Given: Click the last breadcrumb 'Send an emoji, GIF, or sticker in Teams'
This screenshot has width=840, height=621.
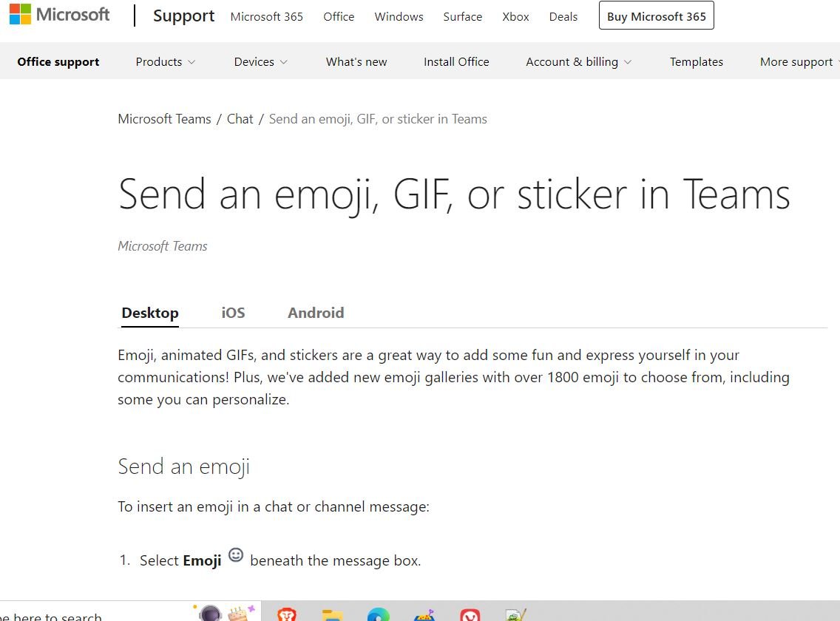Looking at the screenshot, I should pyautogui.click(x=378, y=119).
